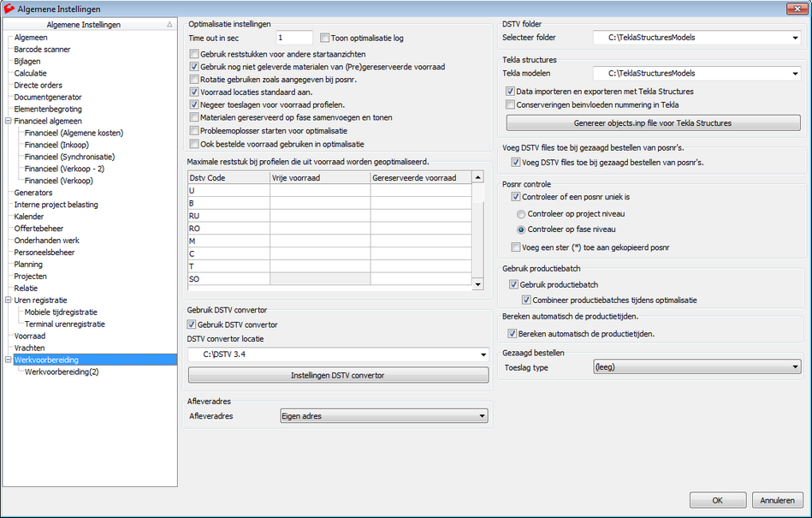
Task: Open the Tekla modelen dropdown
Action: (796, 74)
